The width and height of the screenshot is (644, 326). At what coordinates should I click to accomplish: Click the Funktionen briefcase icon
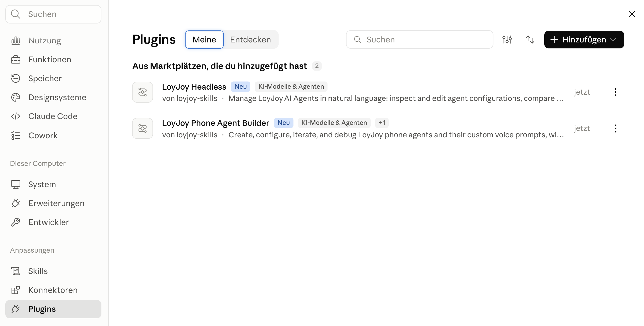coord(16,59)
